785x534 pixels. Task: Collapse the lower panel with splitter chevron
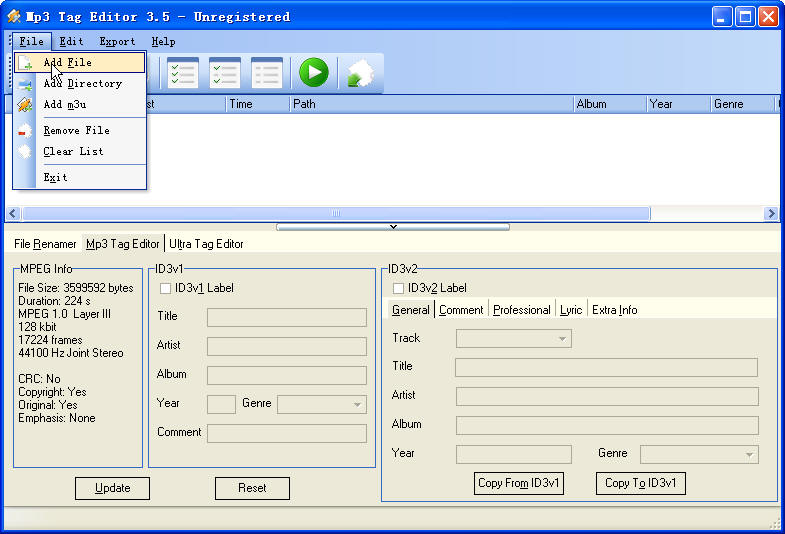(393, 227)
